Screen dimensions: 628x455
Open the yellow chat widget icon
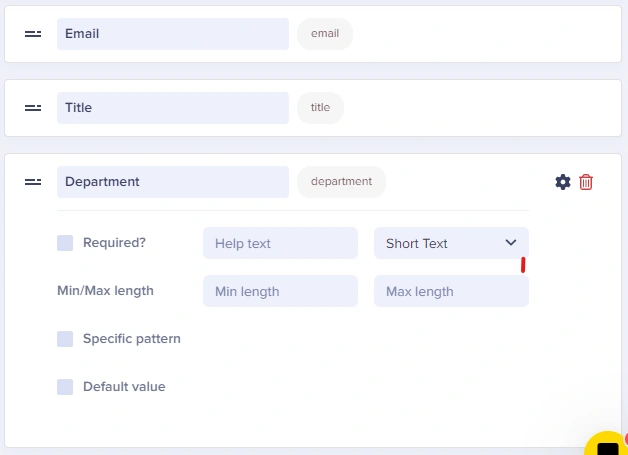606,444
